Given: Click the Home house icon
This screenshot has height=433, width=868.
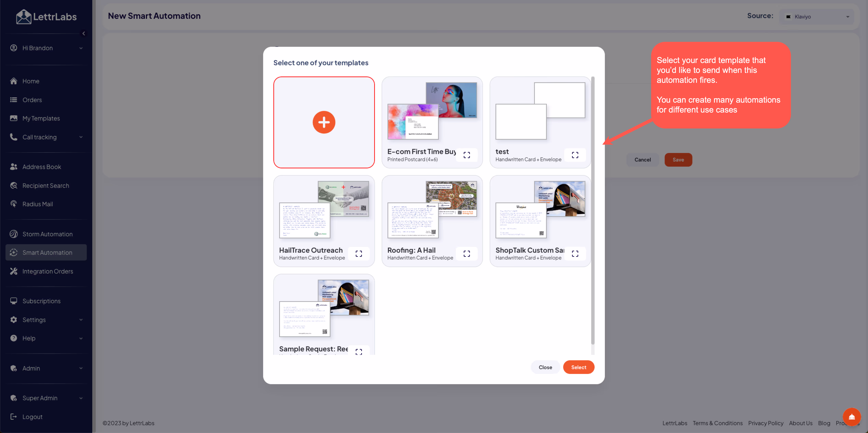Looking at the screenshot, I should [x=13, y=81].
